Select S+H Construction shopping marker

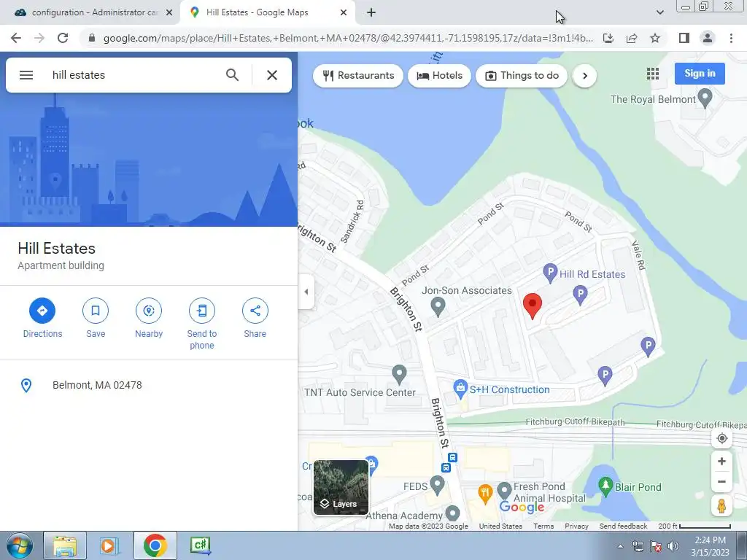pyautogui.click(x=460, y=389)
